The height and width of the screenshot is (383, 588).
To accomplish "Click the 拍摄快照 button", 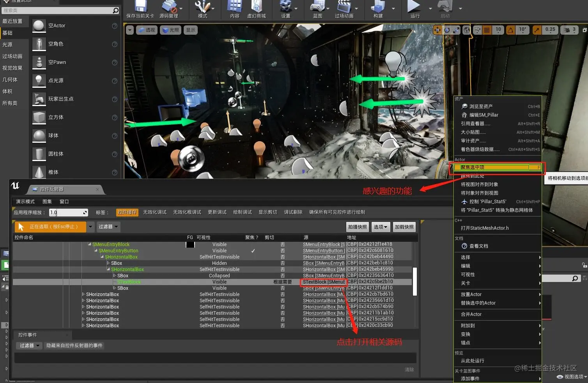I will [x=358, y=227].
